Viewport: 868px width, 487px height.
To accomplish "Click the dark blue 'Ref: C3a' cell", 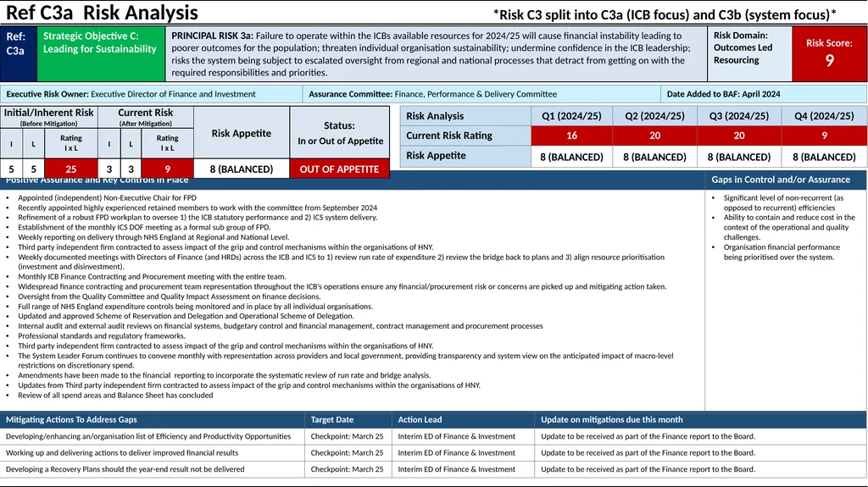I will tap(19, 53).
